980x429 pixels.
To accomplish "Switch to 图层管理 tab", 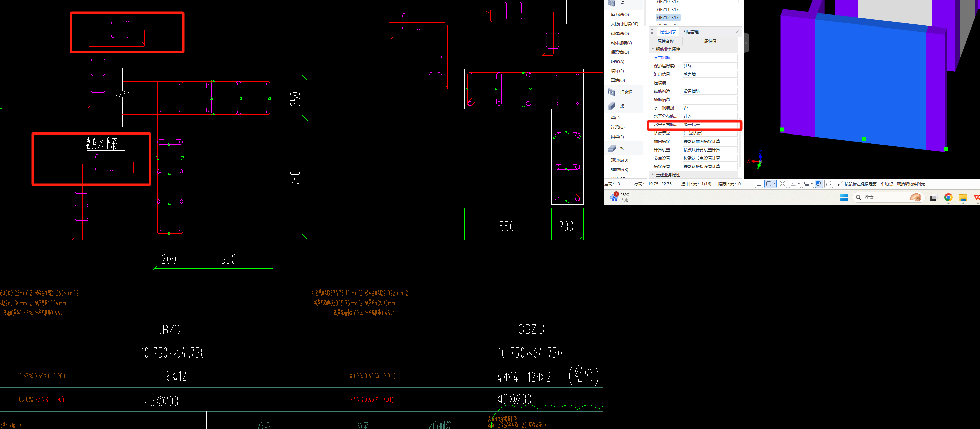I will click(690, 32).
